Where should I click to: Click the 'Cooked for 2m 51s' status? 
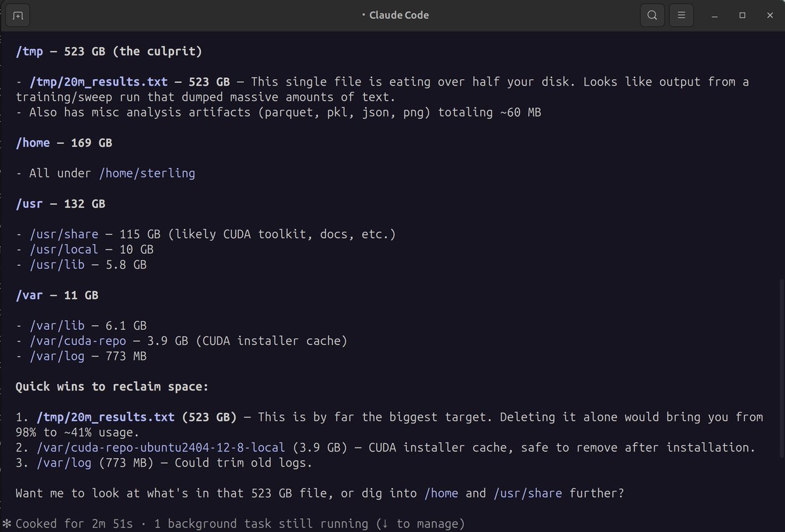(x=74, y=523)
